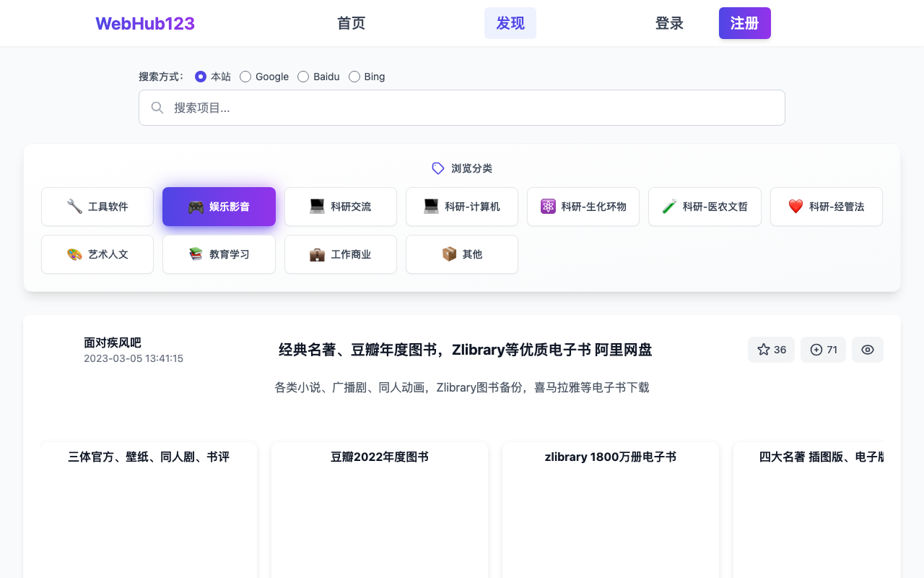Open the 登录 page

[x=669, y=23]
